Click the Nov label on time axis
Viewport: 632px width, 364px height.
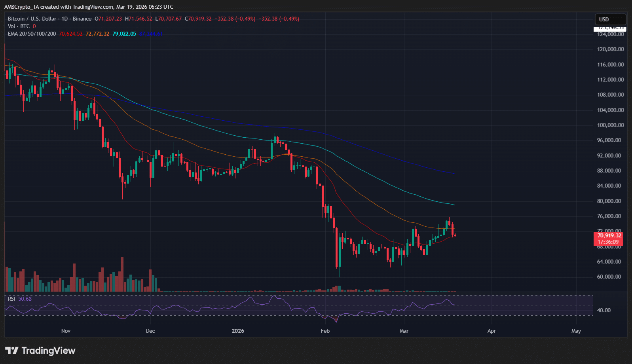(x=66, y=331)
